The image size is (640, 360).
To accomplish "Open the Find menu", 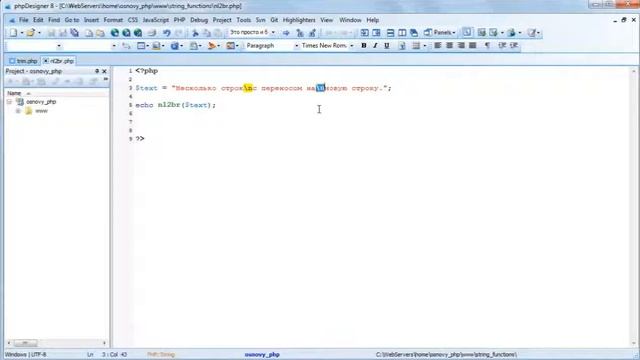I will click(54, 20).
